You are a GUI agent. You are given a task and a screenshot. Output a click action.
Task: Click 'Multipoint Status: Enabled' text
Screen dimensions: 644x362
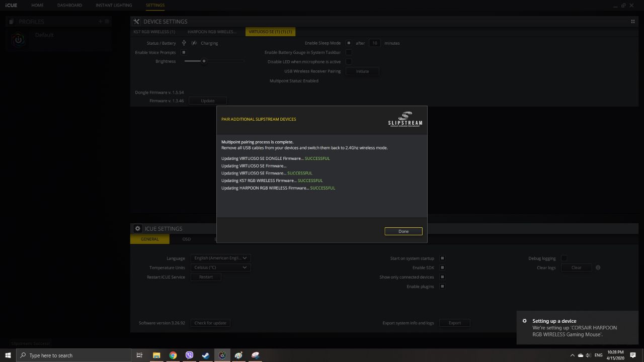click(294, 81)
